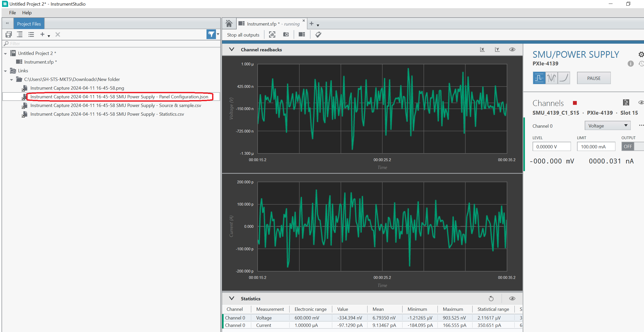Toggle Statistics visibility eye icon

pos(512,299)
